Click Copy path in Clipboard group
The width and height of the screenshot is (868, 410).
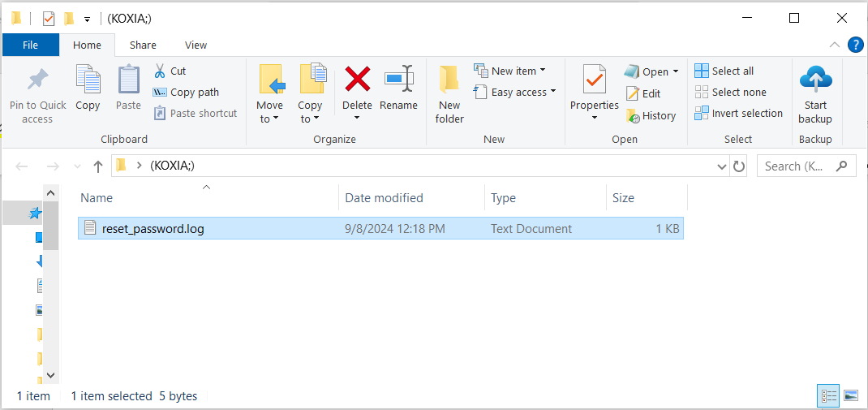point(186,92)
